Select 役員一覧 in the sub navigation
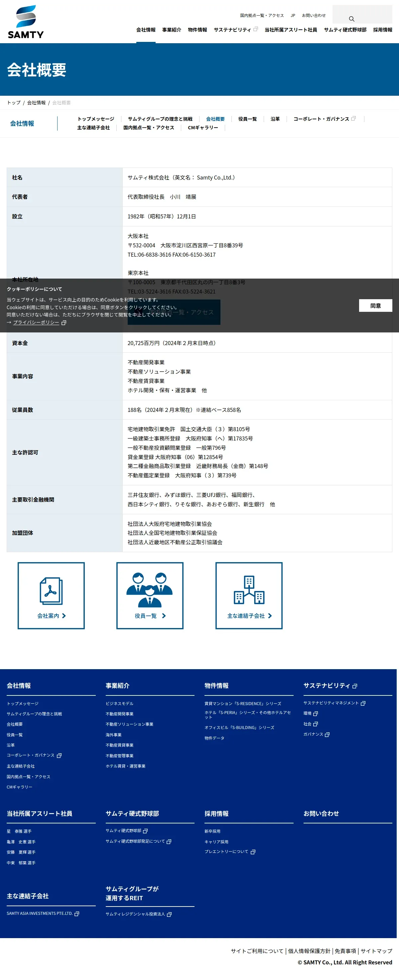The height and width of the screenshot is (980, 399). 248,119
